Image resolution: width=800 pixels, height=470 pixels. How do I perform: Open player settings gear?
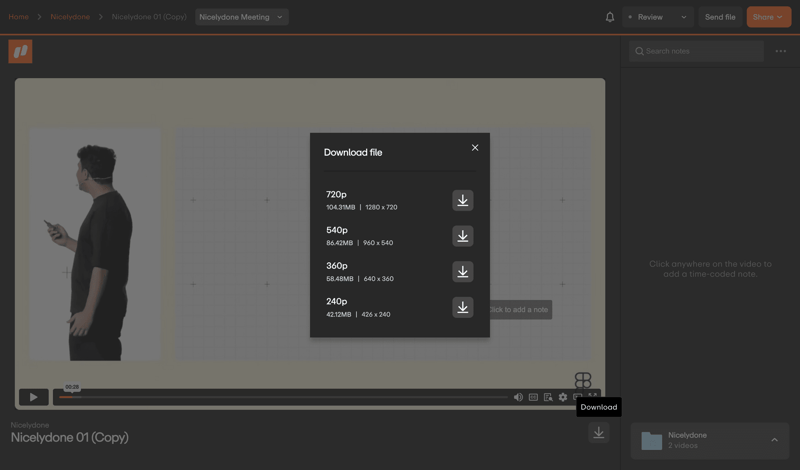[x=563, y=397]
